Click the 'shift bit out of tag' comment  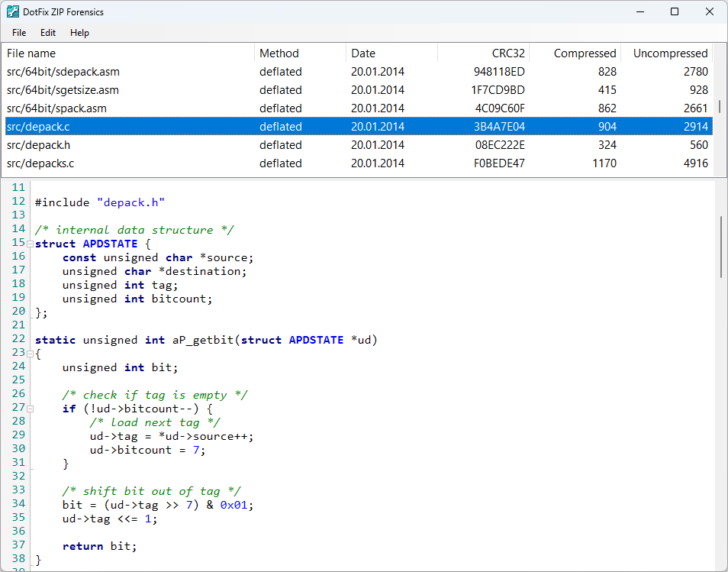(151, 492)
